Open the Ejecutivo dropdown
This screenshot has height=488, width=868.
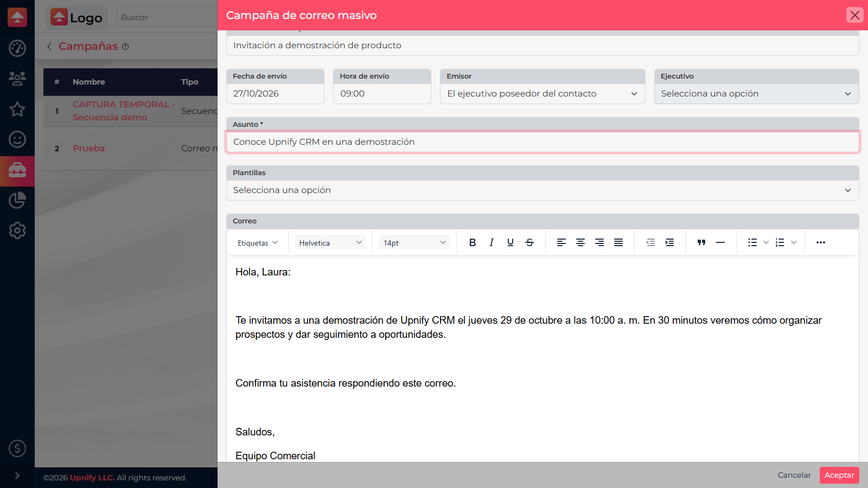[756, 94]
